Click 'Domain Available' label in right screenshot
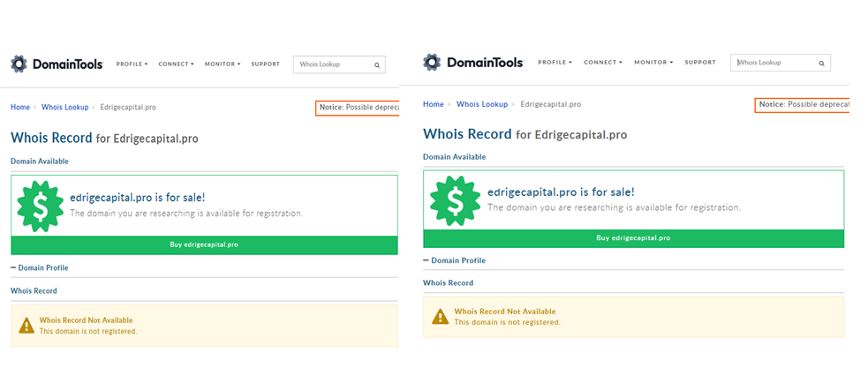Viewport: 868px width, 376px height. click(455, 157)
